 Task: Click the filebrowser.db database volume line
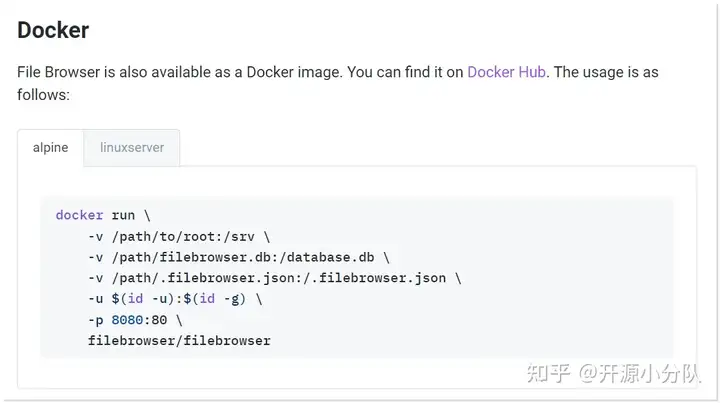[x=239, y=257]
